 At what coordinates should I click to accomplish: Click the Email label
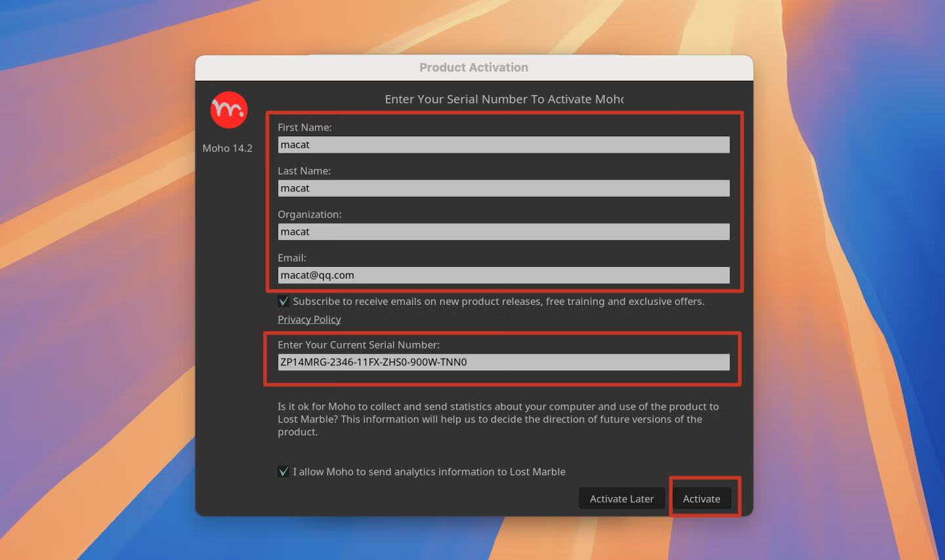click(x=292, y=258)
